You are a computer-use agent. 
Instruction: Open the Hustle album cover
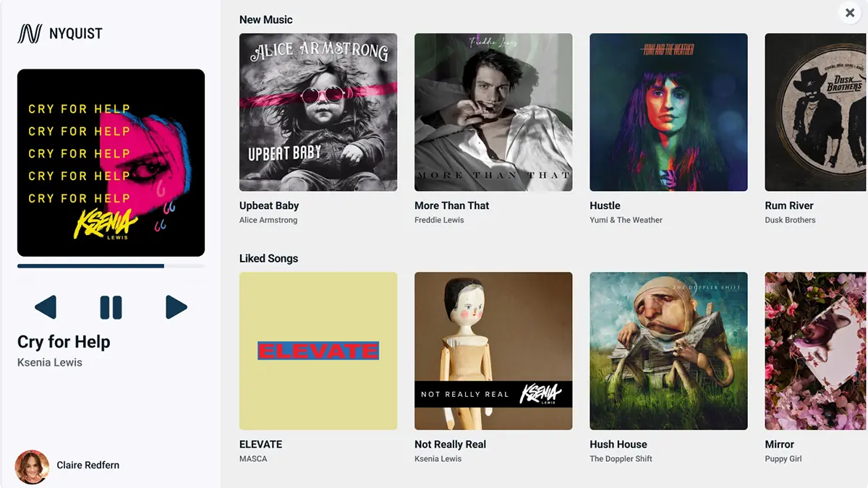(668, 112)
